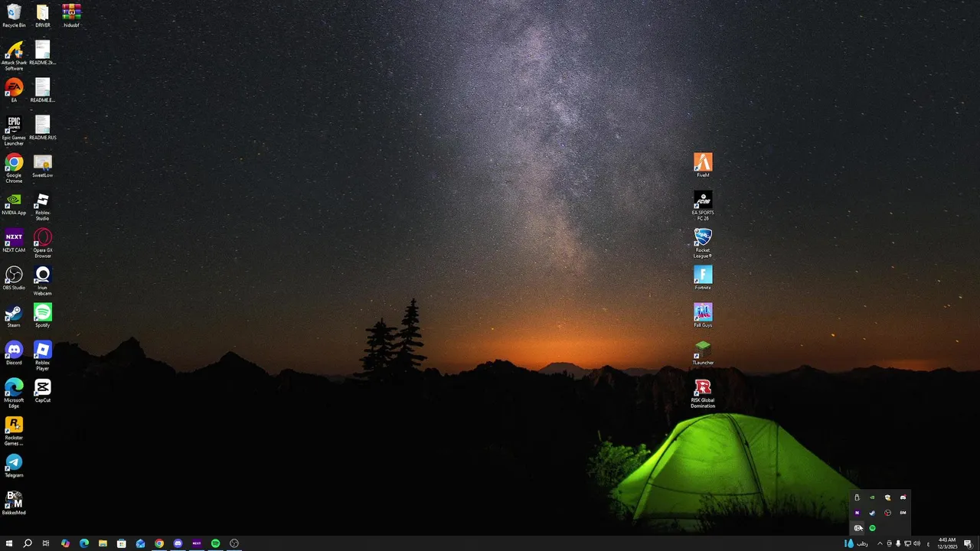Open the DRIVER folder on desktop

43,15
